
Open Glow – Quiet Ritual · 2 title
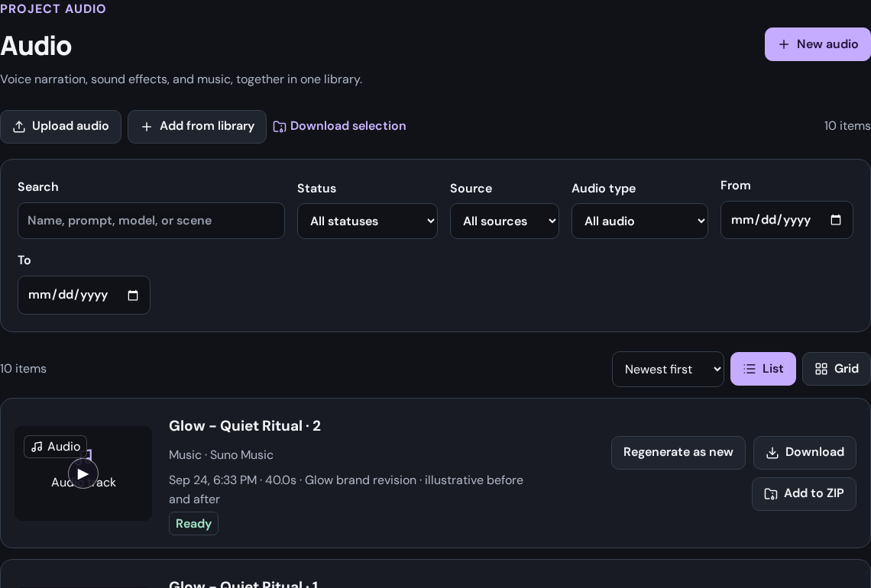(x=245, y=426)
